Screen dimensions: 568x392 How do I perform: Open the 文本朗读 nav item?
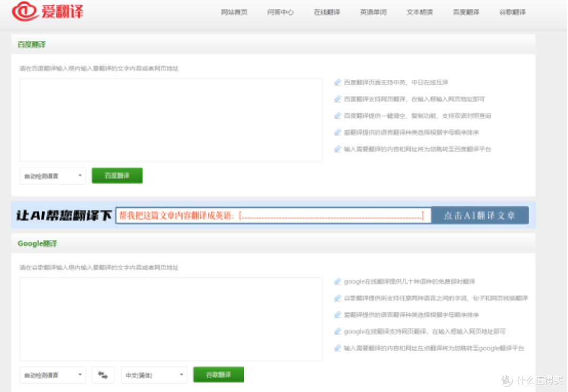[x=420, y=12]
